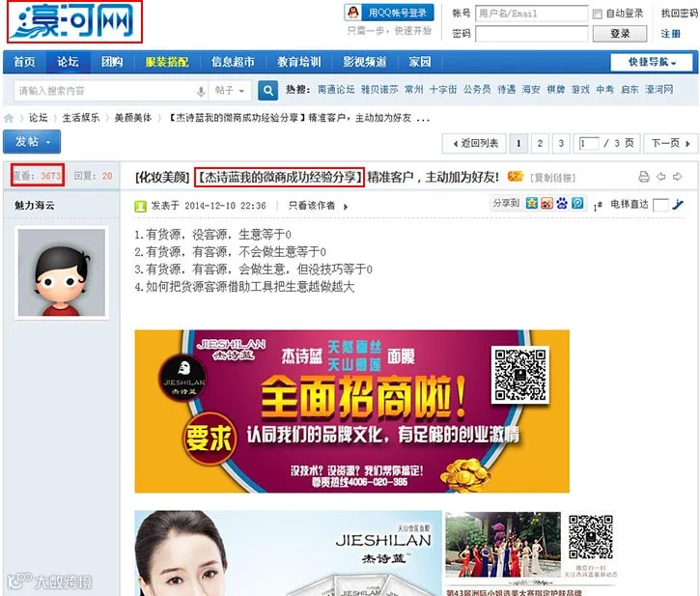This screenshot has height=596, width=700.
Task: Click the 濠河网 site logo
Action: (x=74, y=21)
